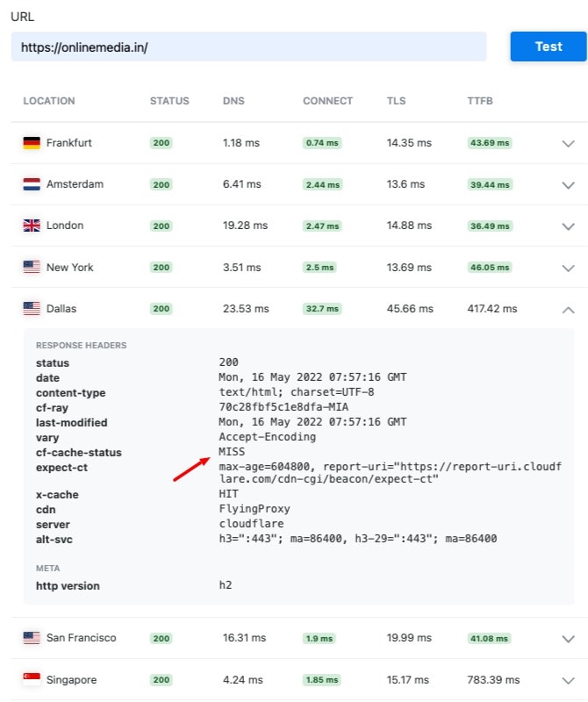
Task: Click the Netherlands flag icon for Amsterdam
Action: coord(32,184)
